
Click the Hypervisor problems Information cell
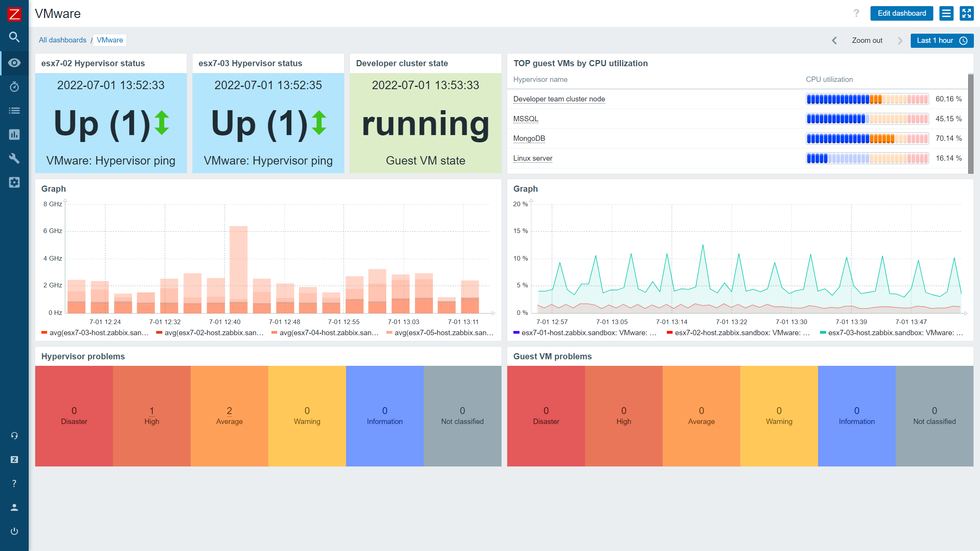tap(385, 416)
